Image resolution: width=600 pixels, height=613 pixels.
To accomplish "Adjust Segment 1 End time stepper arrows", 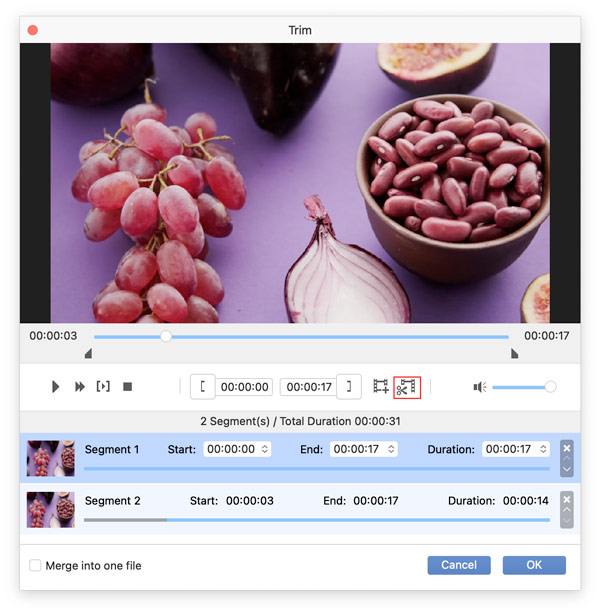I will pyautogui.click(x=391, y=449).
